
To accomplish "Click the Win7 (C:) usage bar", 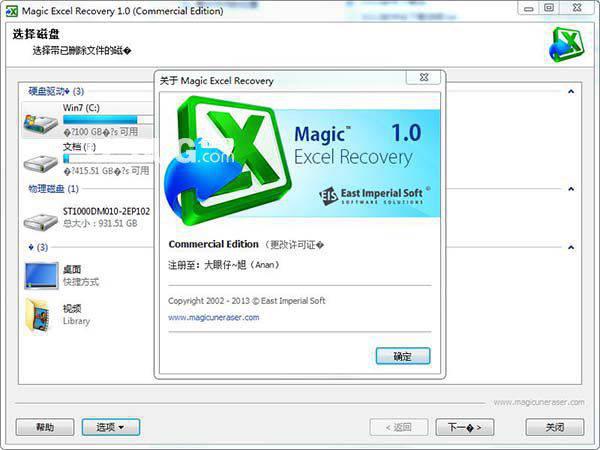I will click(108, 120).
